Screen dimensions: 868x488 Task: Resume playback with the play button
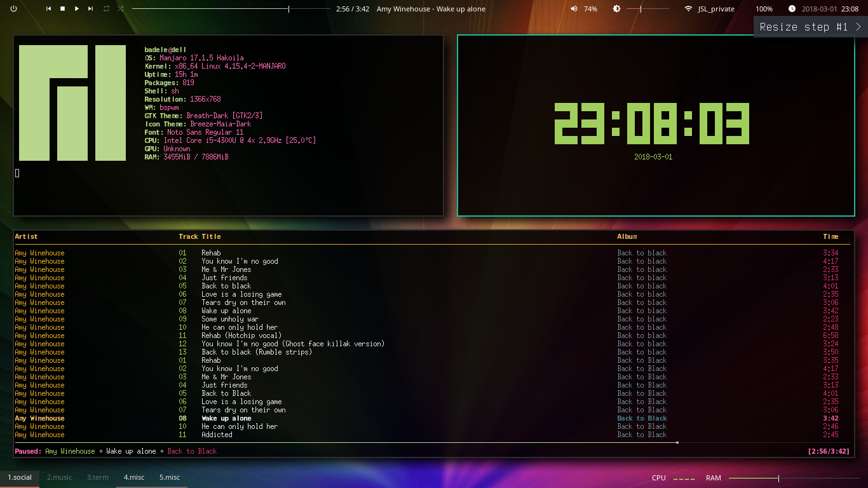[x=77, y=9]
